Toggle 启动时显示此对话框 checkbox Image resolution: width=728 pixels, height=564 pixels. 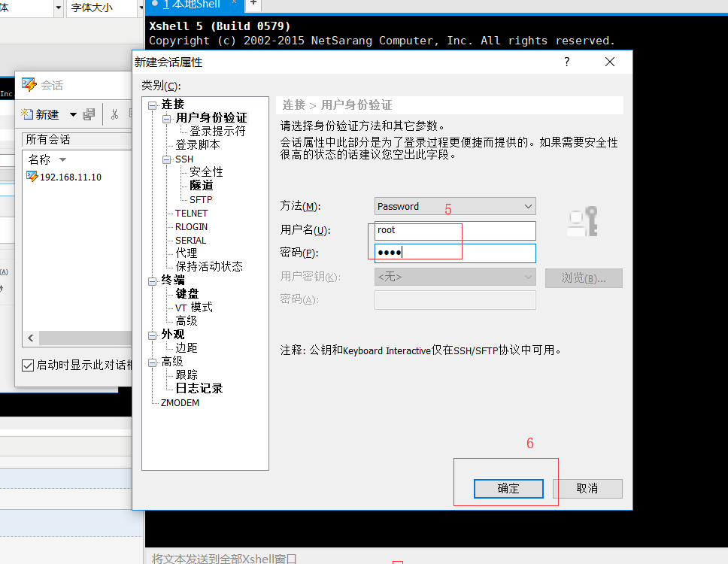[28, 365]
